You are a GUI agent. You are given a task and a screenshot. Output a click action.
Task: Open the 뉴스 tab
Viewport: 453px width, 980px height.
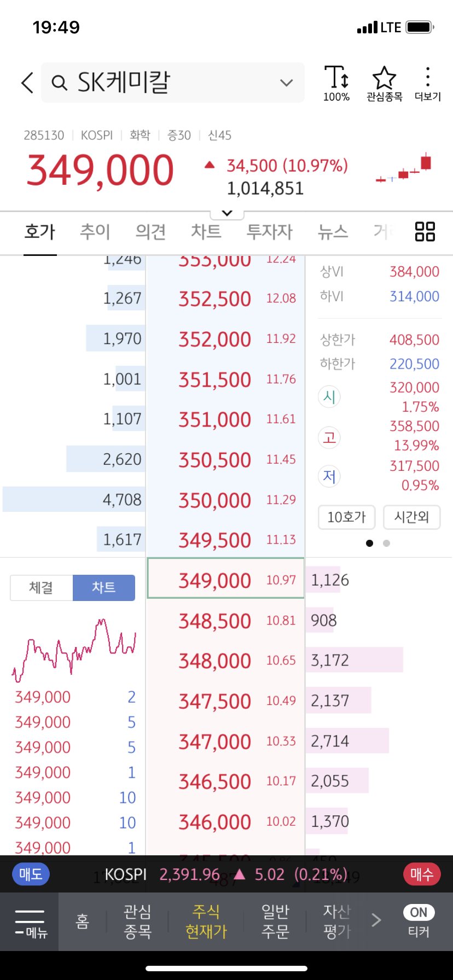333,232
